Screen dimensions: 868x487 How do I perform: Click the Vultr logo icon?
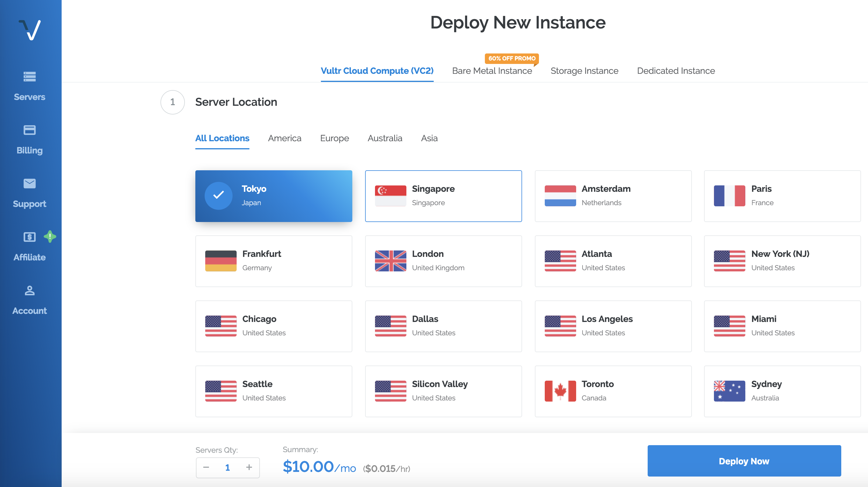coord(30,30)
